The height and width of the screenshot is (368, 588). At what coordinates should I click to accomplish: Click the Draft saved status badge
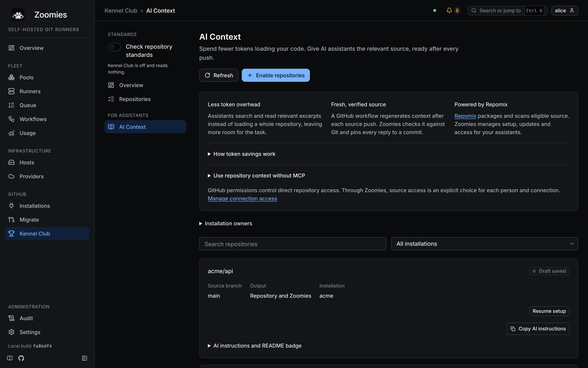[549, 271]
